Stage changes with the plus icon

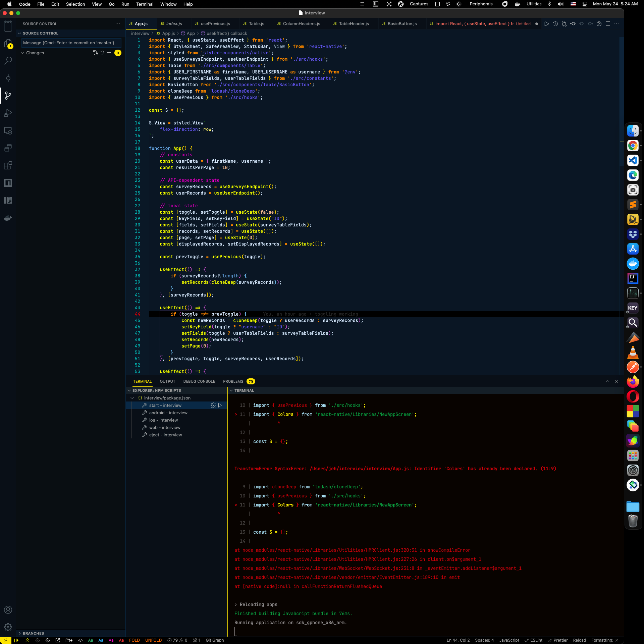tap(109, 53)
